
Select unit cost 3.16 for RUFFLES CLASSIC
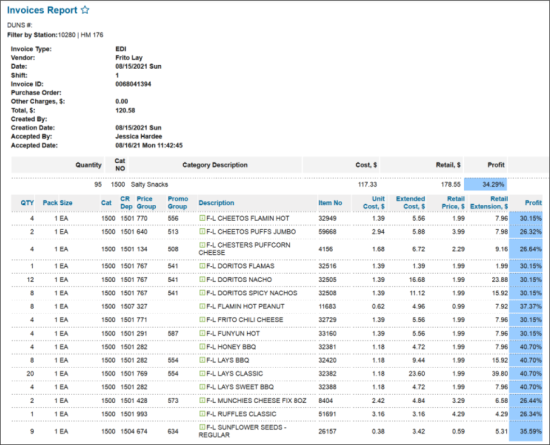[378, 414]
